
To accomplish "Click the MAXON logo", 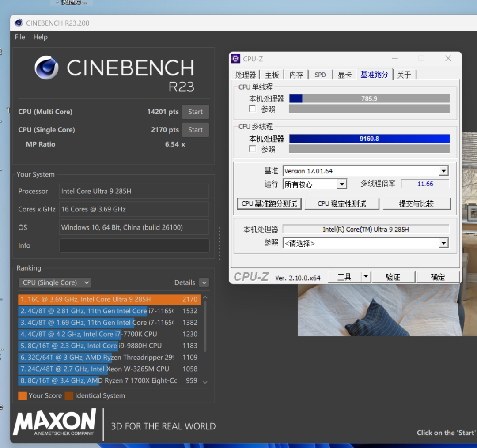I will [x=54, y=422].
